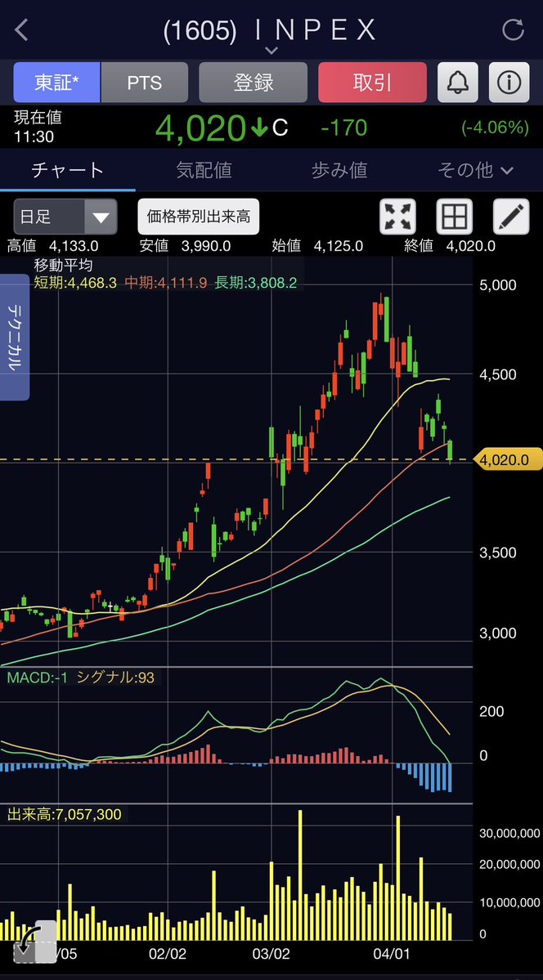Tap the current price 4,020
This screenshot has width=543, height=980.
tap(200, 128)
